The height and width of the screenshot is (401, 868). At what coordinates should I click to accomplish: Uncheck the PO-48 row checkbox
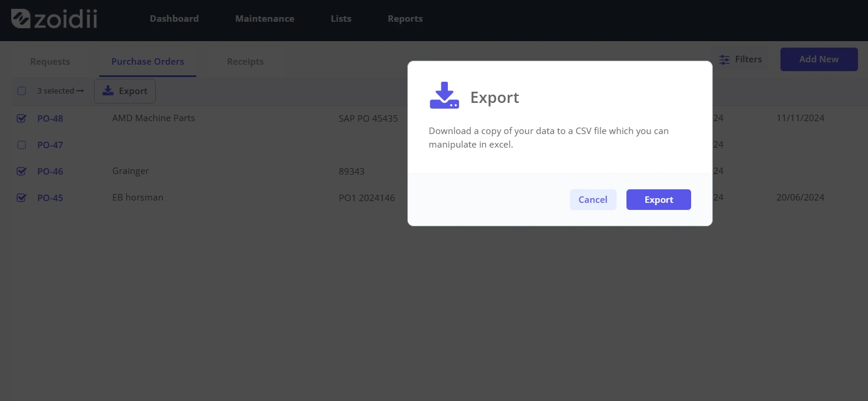click(22, 118)
